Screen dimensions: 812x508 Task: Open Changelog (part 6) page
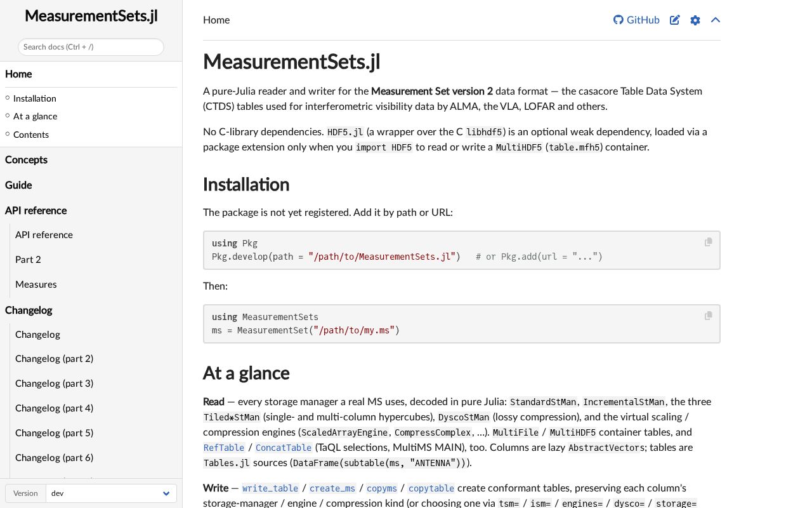click(x=54, y=458)
